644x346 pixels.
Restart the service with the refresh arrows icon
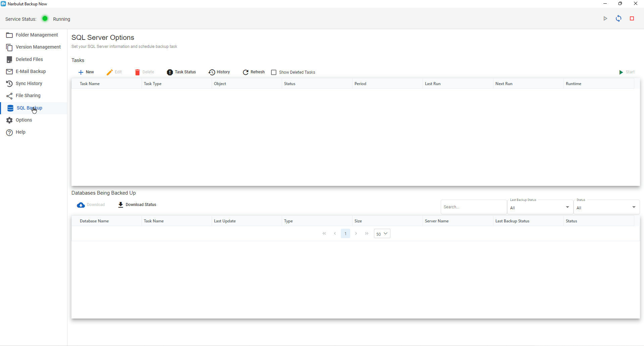(619, 18)
